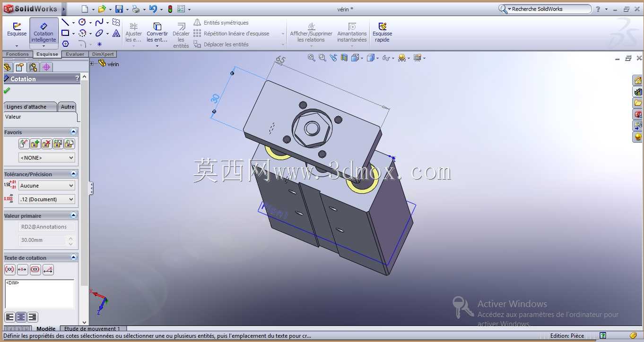Viewport: 644px width, 342px height.
Task: Open the Lignes d'attache tab
Action: point(30,107)
